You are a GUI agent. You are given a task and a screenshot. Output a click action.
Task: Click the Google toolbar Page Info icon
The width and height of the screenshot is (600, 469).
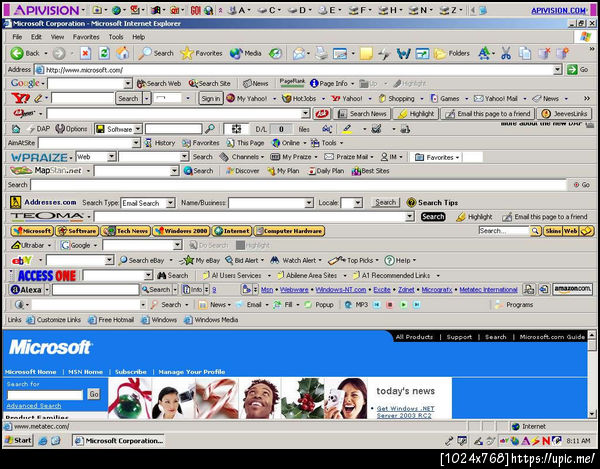(x=314, y=83)
